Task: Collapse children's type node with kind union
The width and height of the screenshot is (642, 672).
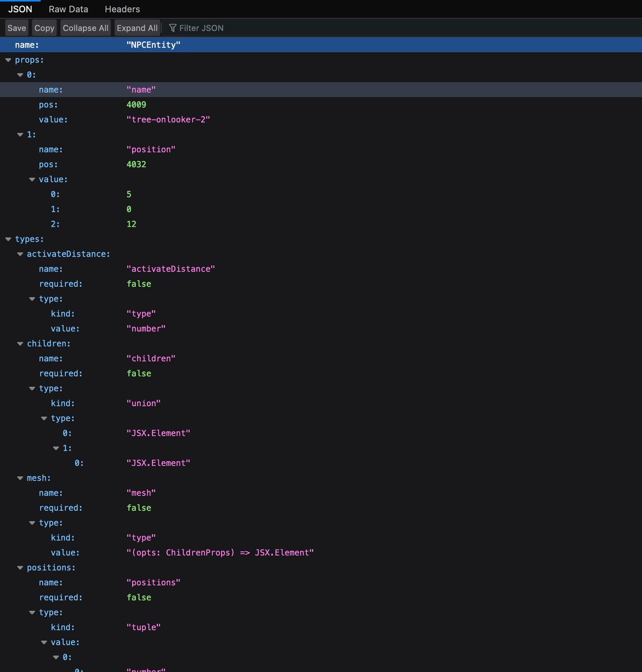Action: 32,388
